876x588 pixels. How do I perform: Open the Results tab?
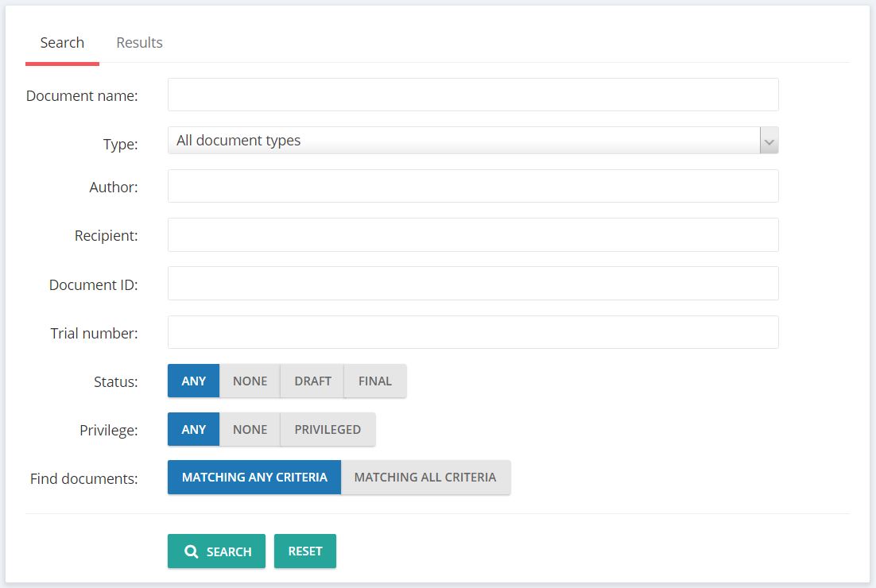click(x=139, y=43)
